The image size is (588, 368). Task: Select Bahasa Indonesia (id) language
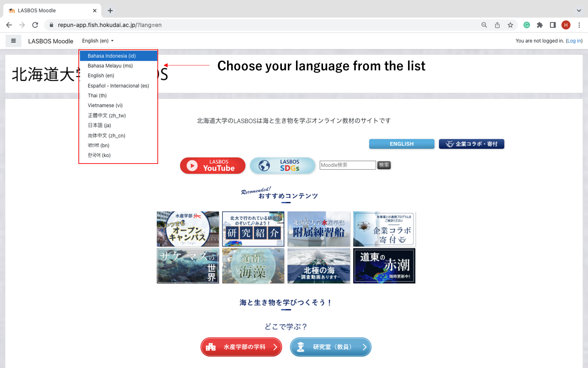[x=119, y=56]
